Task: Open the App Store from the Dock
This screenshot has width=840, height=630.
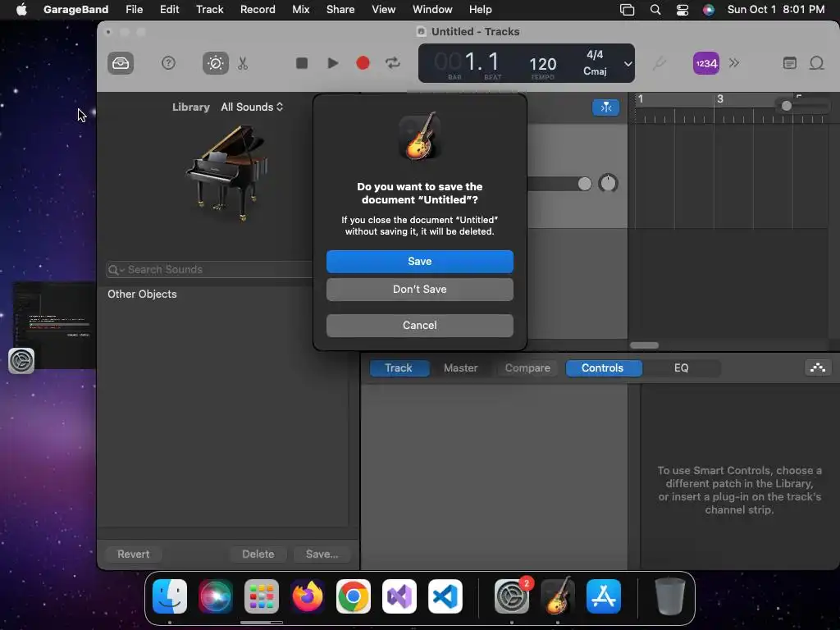Action: [604, 596]
